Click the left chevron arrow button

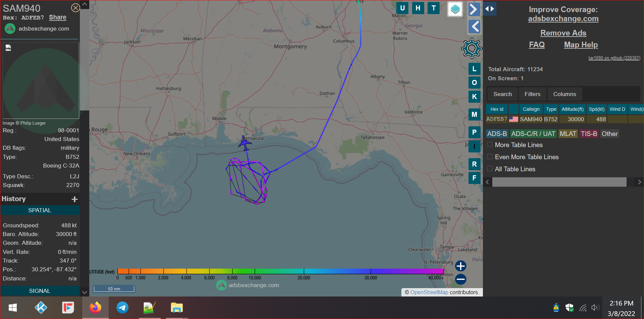tap(474, 27)
